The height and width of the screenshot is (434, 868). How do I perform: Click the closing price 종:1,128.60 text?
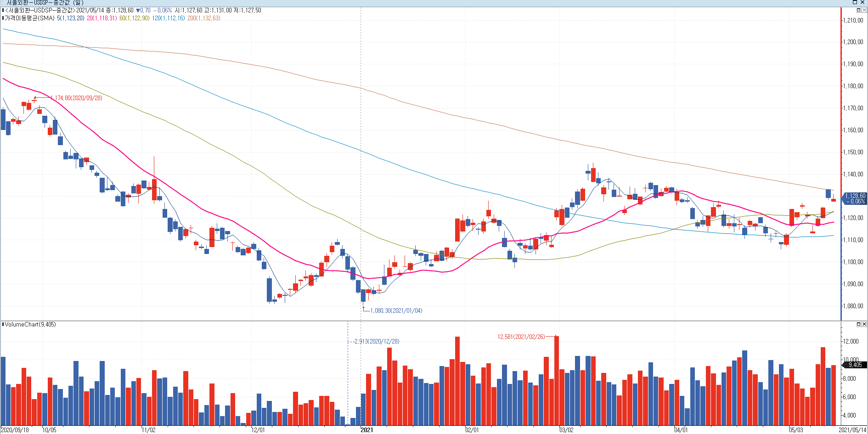pyautogui.click(x=120, y=10)
